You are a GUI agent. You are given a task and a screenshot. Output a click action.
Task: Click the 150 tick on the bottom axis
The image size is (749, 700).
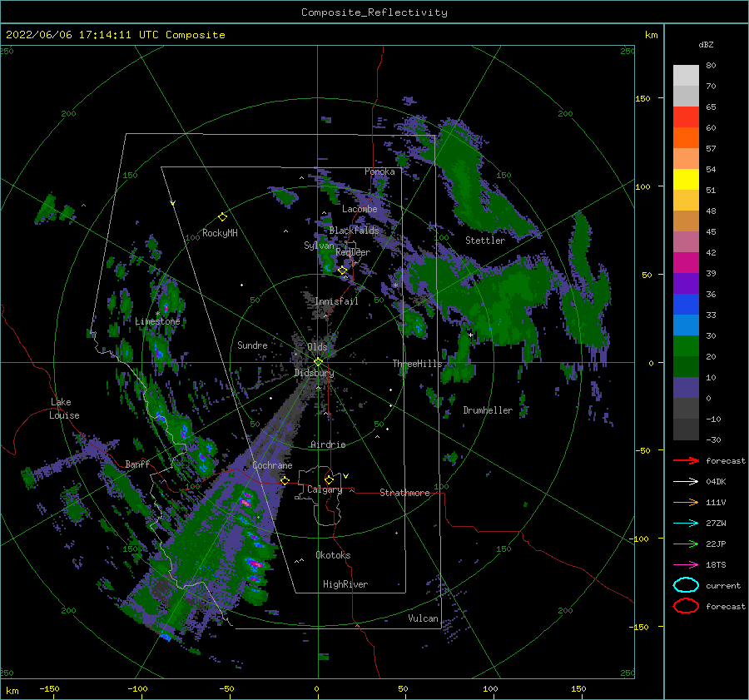(x=578, y=688)
